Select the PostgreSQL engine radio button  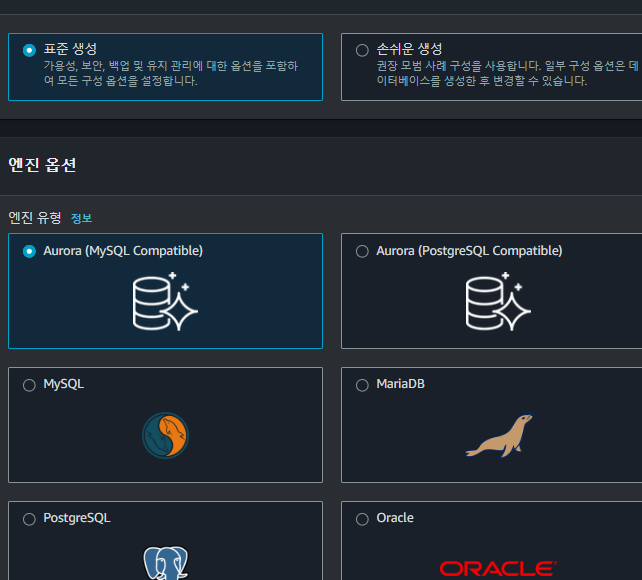[x=29, y=519]
